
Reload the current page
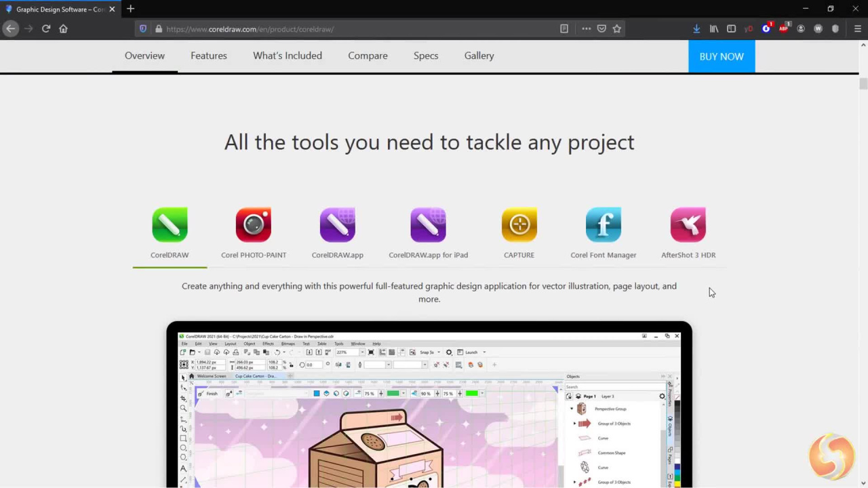click(x=46, y=28)
